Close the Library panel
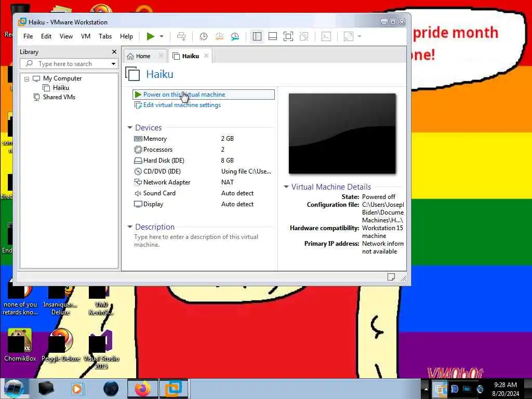 click(114, 52)
